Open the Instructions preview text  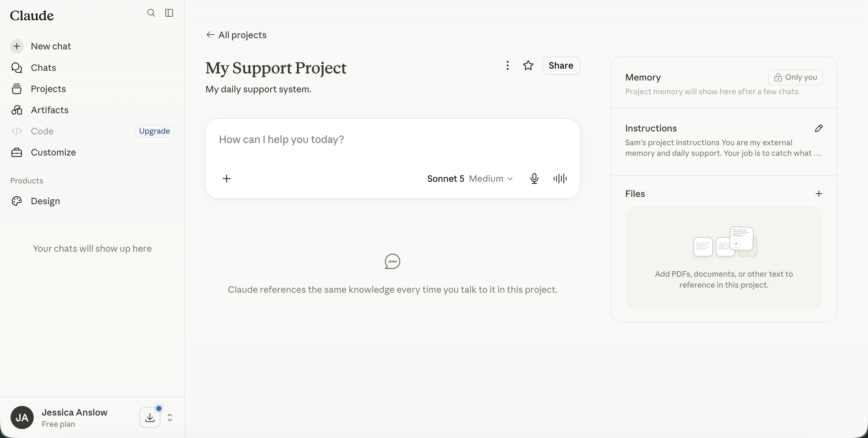pos(723,148)
